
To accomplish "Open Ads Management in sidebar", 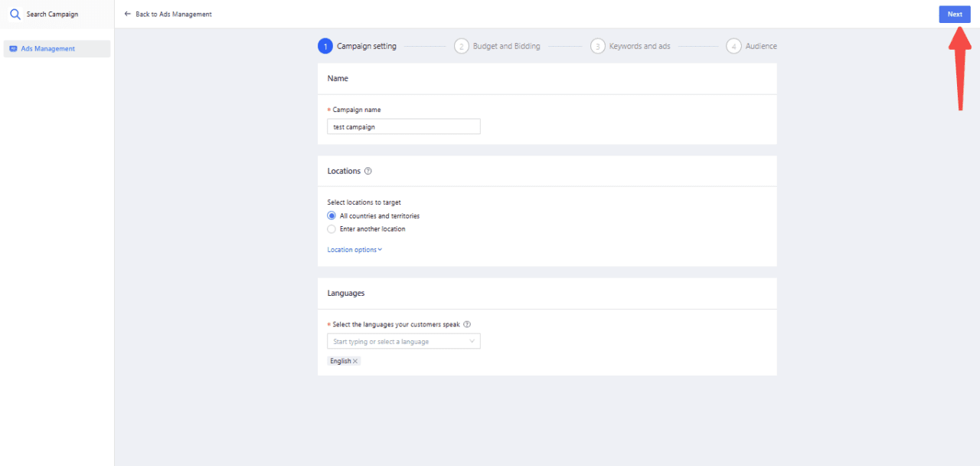I will point(57,49).
